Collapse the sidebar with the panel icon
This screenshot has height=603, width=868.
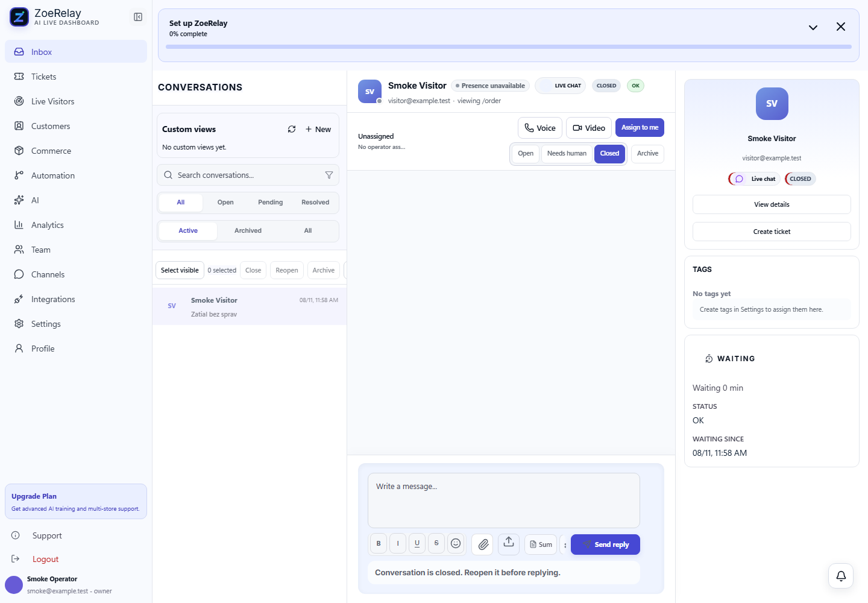pos(138,17)
